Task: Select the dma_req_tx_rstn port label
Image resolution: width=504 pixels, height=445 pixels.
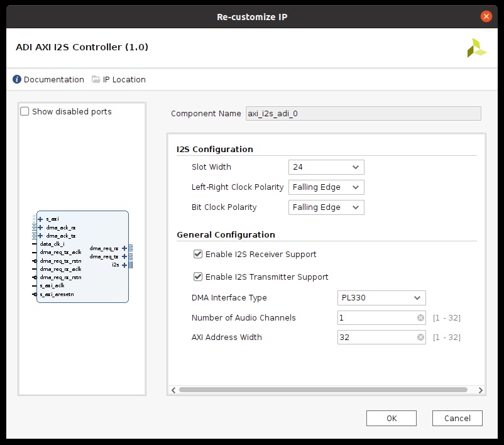Action: 61,261
